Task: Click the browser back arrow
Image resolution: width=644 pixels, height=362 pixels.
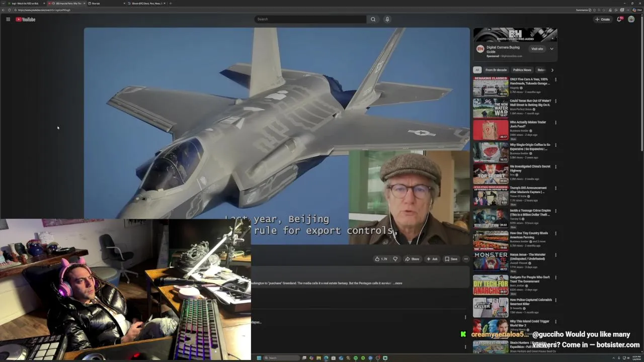Action: (3, 10)
